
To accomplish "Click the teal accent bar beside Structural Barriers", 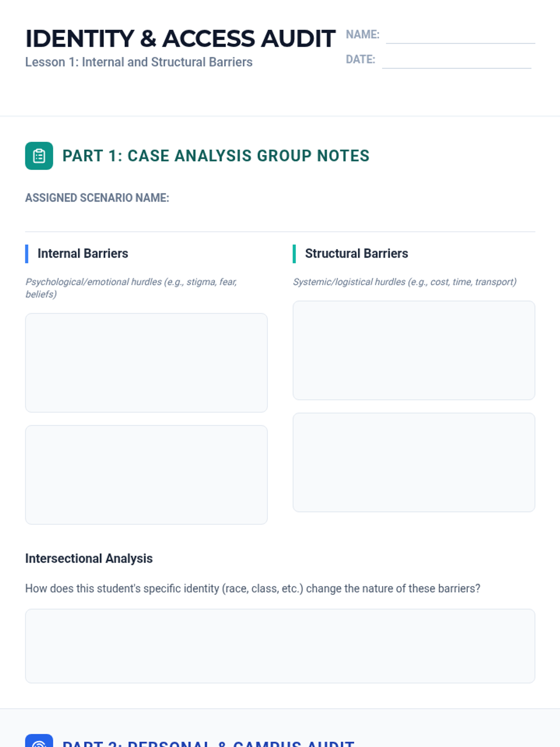I will click(x=294, y=254).
